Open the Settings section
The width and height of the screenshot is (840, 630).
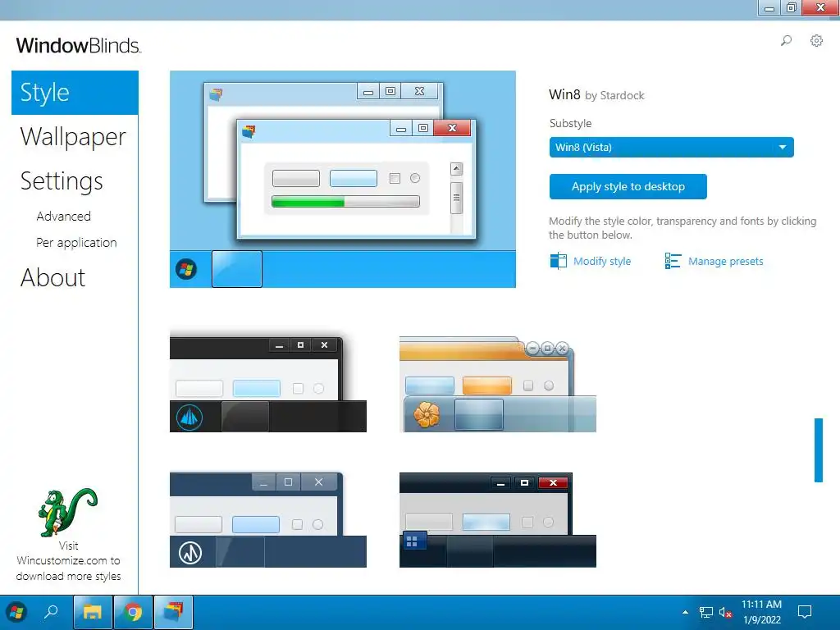(x=62, y=181)
